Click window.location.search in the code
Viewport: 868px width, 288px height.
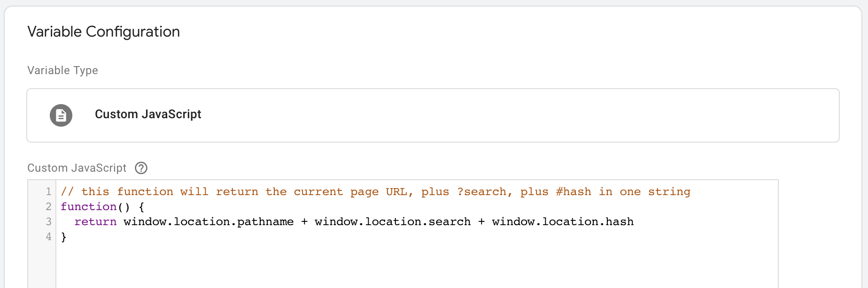tap(393, 222)
